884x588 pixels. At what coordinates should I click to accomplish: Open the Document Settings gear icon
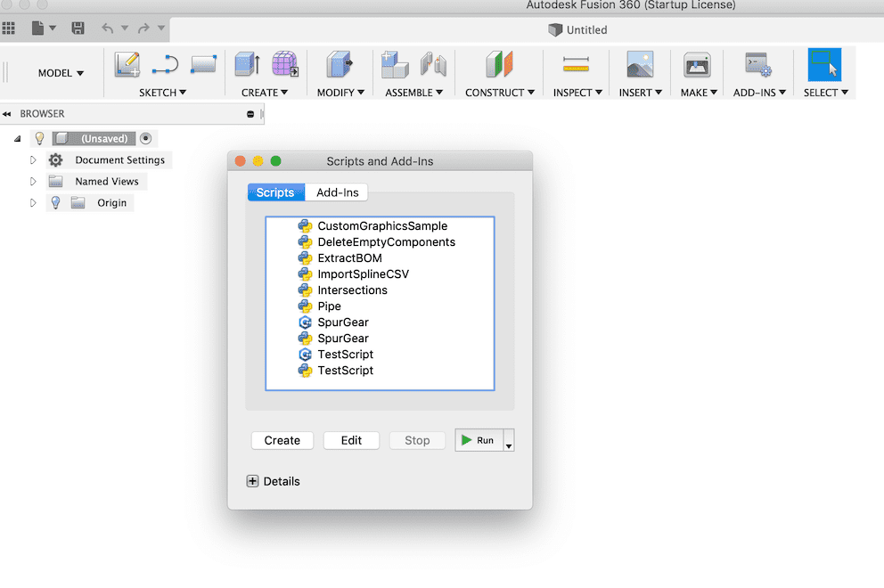pos(55,160)
